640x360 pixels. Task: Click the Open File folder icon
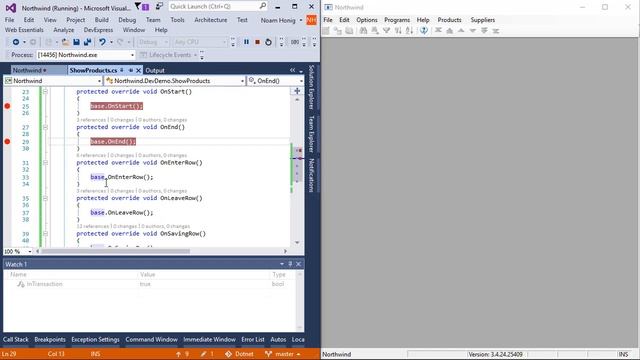(x=65, y=42)
